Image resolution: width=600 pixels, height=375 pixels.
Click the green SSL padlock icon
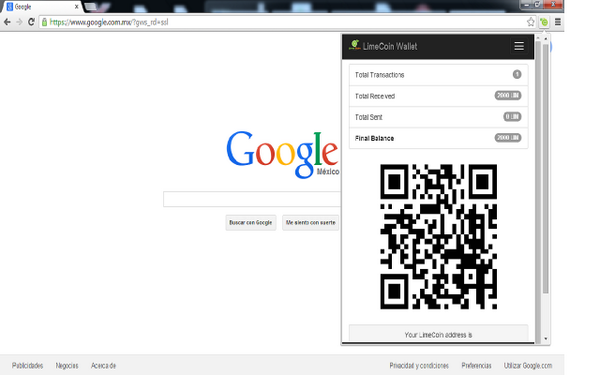(44, 22)
